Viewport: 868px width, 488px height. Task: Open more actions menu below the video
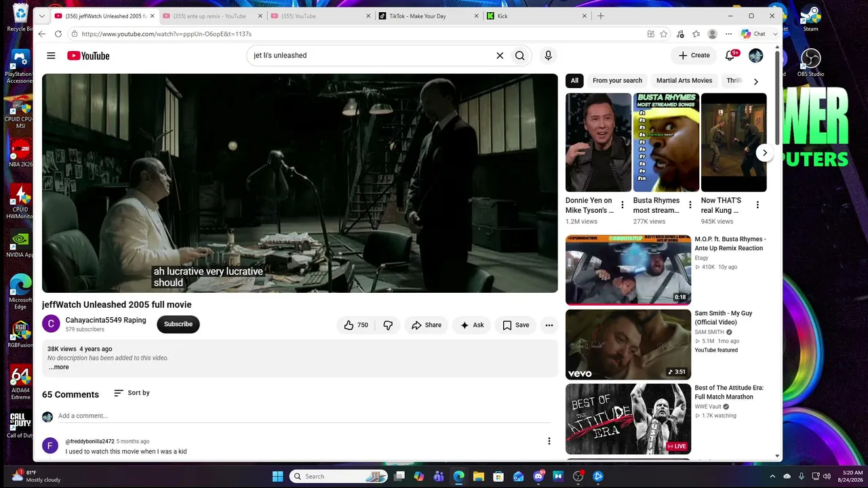coord(549,325)
